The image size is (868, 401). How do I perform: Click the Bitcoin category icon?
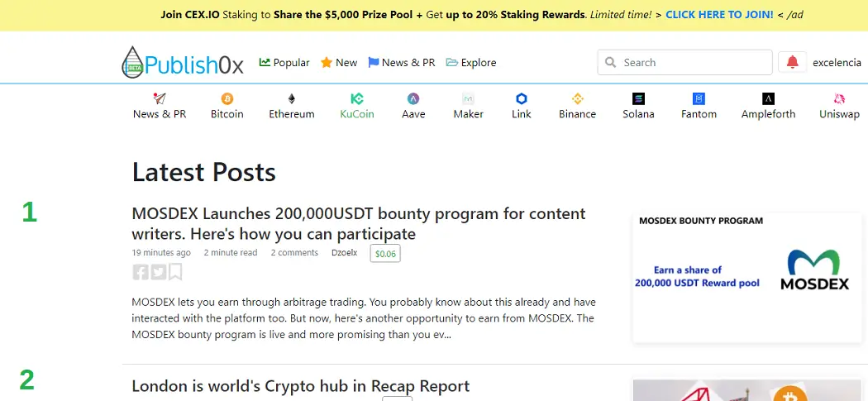pyautogui.click(x=227, y=98)
